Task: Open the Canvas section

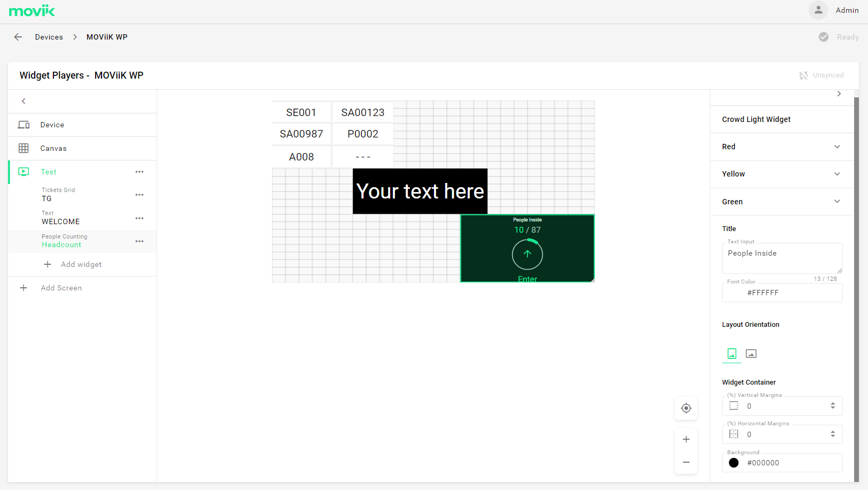Action: coord(82,148)
